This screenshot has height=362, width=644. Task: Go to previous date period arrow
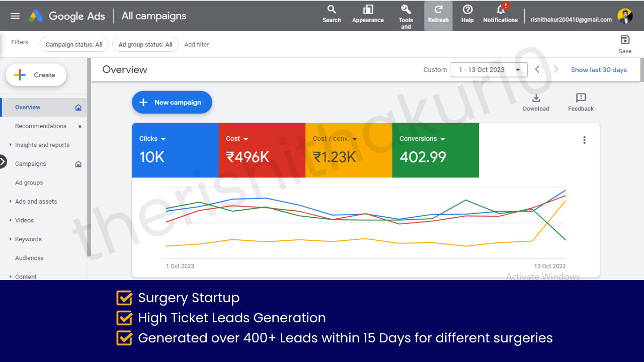pyautogui.click(x=537, y=69)
